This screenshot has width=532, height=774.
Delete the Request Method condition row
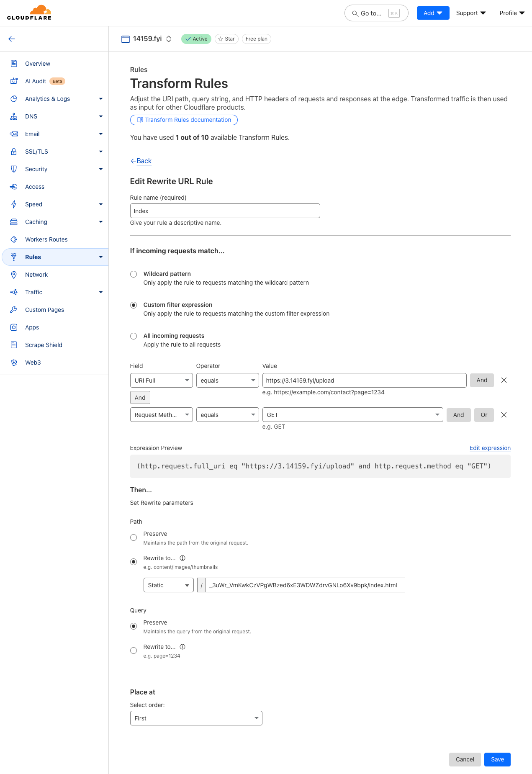coord(504,415)
